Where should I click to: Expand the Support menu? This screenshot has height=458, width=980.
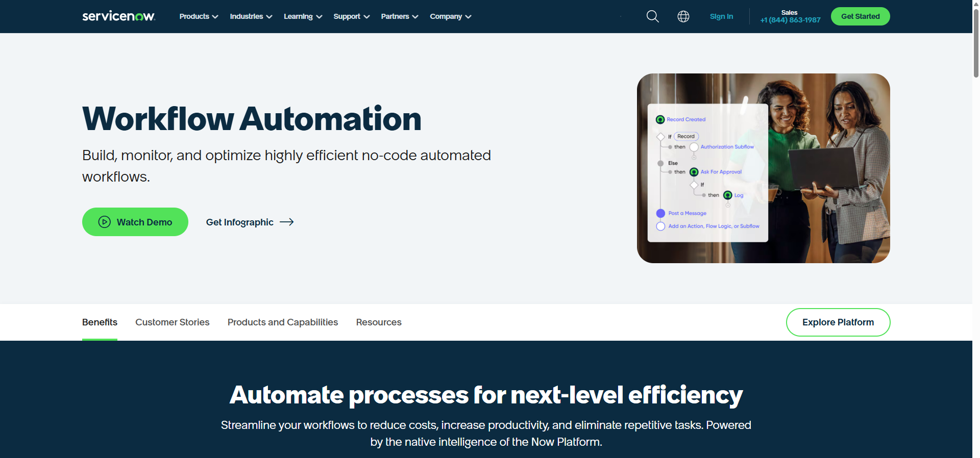click(351, 16)
